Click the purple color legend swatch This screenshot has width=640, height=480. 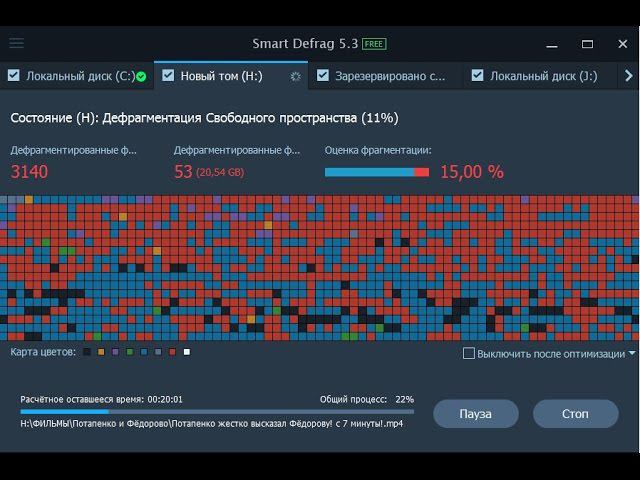tap(116, 352)
